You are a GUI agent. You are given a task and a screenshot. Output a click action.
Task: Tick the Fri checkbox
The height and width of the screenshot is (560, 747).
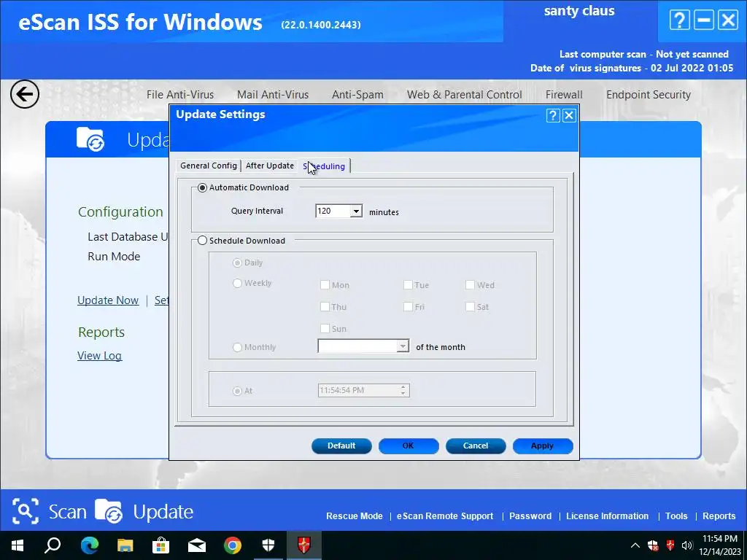point(408,307)
